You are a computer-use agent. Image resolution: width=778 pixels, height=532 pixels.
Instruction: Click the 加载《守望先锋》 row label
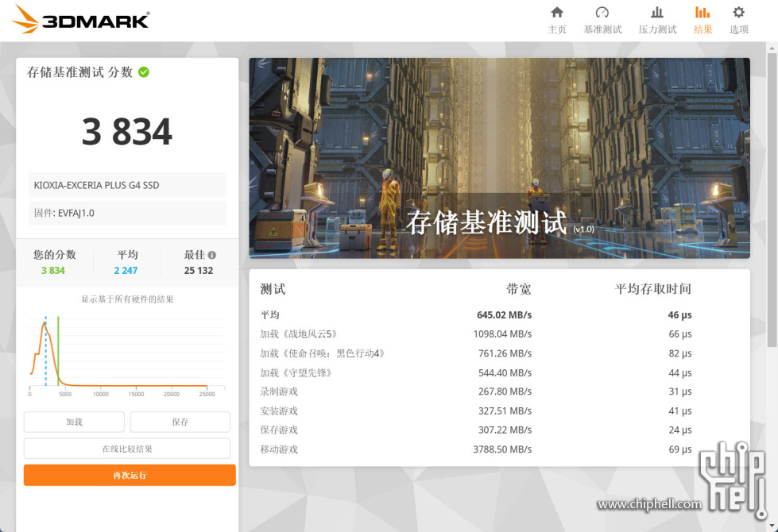[x=296, y=373]
